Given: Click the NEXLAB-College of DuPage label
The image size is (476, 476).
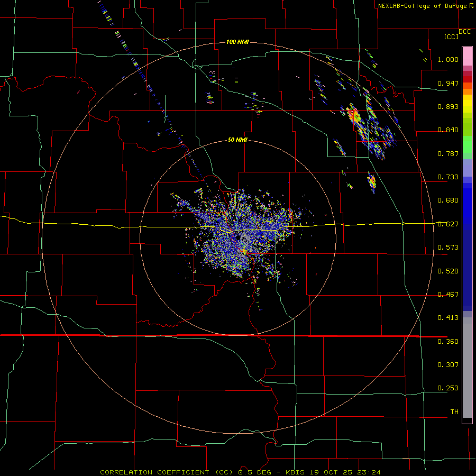Looking at the screenshot, I should tap(422, 6).
